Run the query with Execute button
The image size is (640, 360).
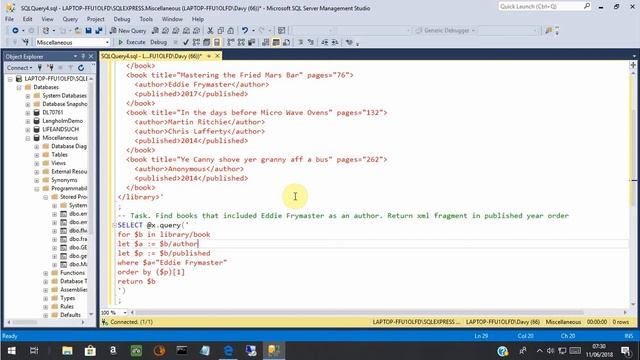tap(132, 42)
